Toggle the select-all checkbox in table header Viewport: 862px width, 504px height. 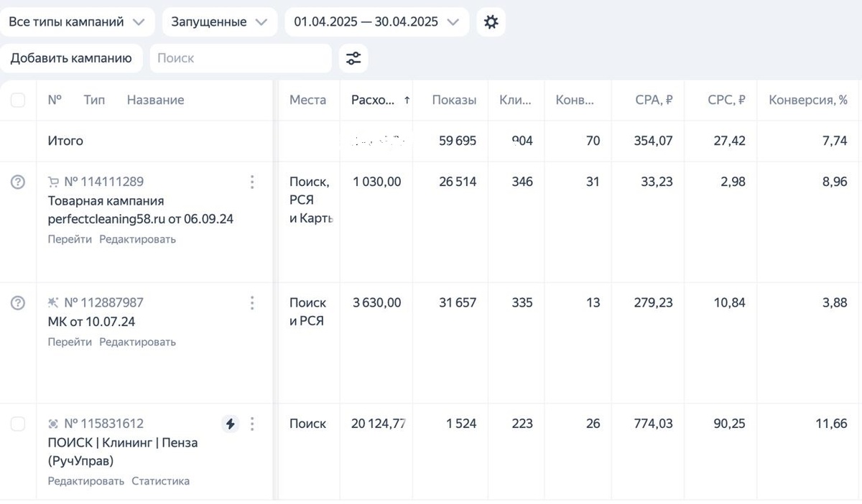coord(18,101)
